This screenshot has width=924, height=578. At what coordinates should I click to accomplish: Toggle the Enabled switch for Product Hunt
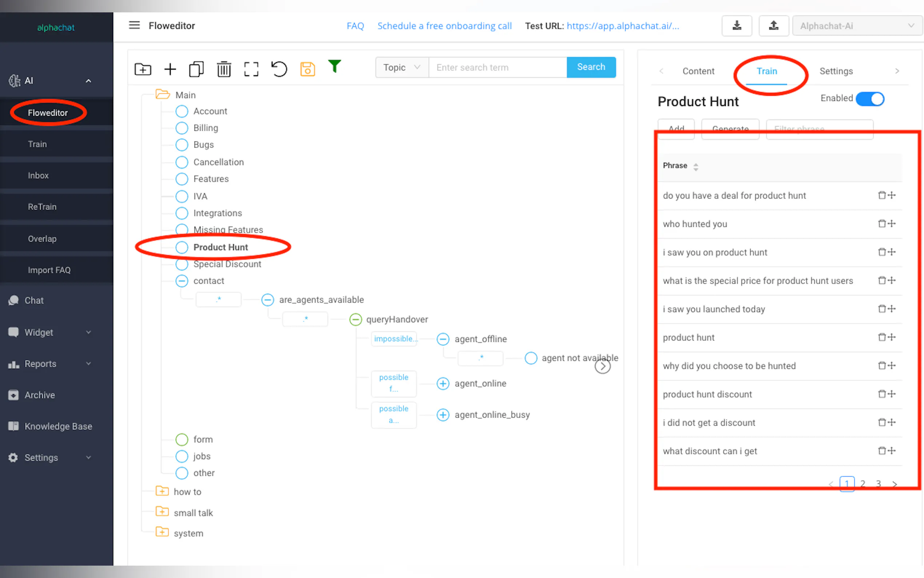click(870, 99)
